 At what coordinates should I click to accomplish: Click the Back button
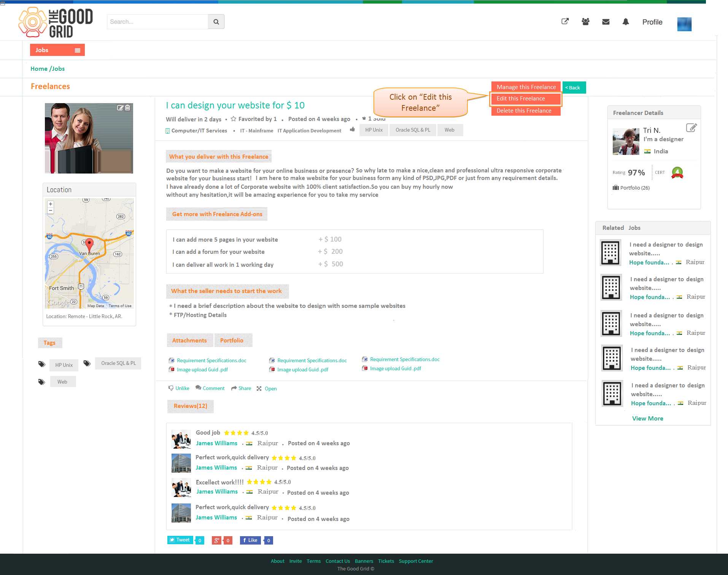574,88
